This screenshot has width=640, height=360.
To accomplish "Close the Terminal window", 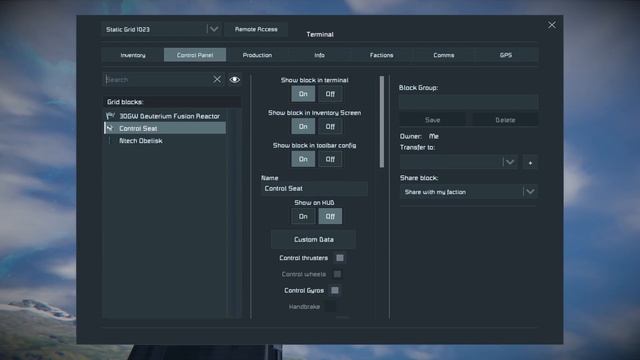I will click(552, 25).
